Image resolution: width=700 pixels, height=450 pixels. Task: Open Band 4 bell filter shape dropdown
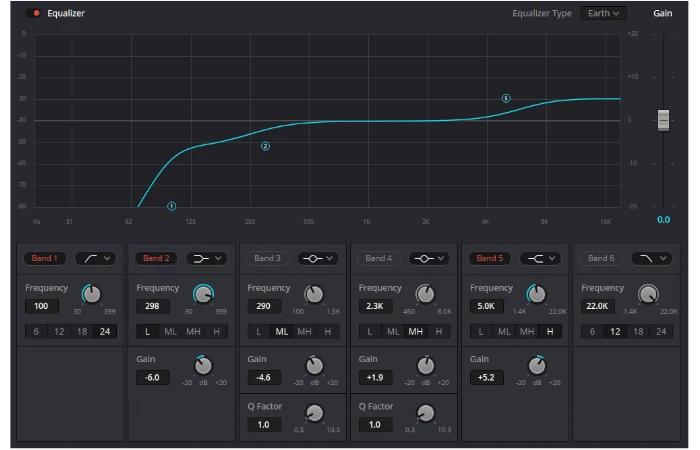point(429,258)
